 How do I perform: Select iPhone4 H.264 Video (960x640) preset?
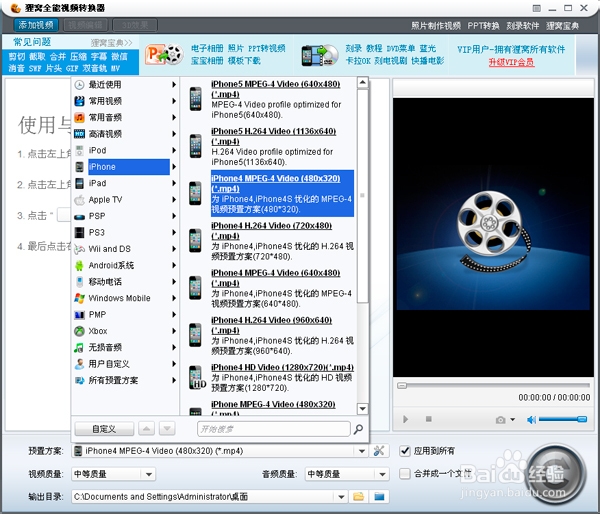[x=271, y=335]
